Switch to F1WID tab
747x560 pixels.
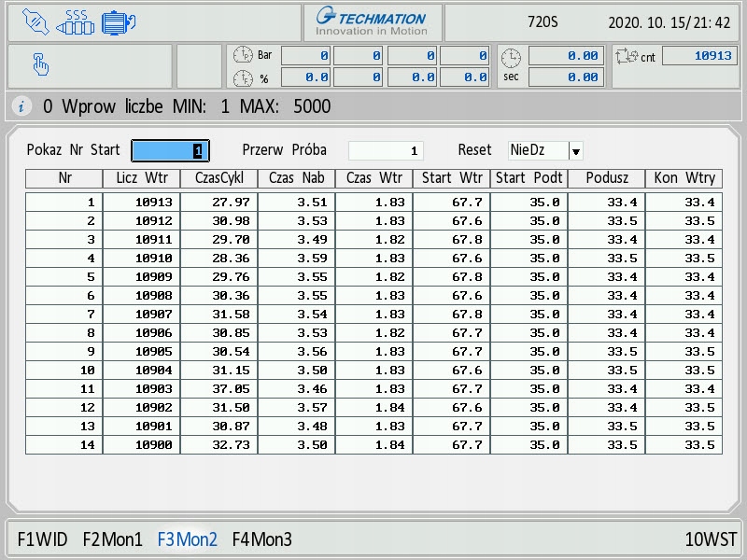tap(42, 539)
